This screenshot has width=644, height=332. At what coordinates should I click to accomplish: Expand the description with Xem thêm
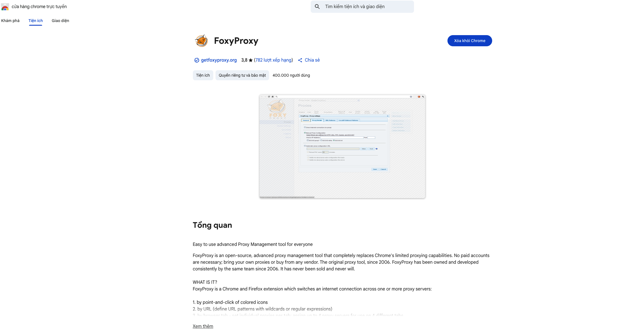[203, 326]
